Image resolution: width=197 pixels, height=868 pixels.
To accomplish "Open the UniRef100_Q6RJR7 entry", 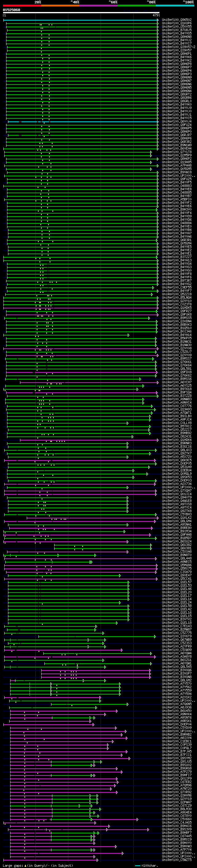I will [177, 135].
